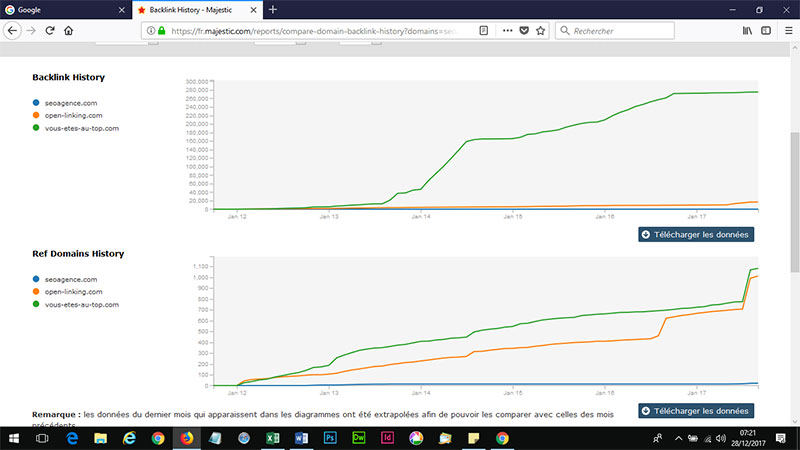Launch Microsoft Edge from taskbar

click(x=72, y=438)
